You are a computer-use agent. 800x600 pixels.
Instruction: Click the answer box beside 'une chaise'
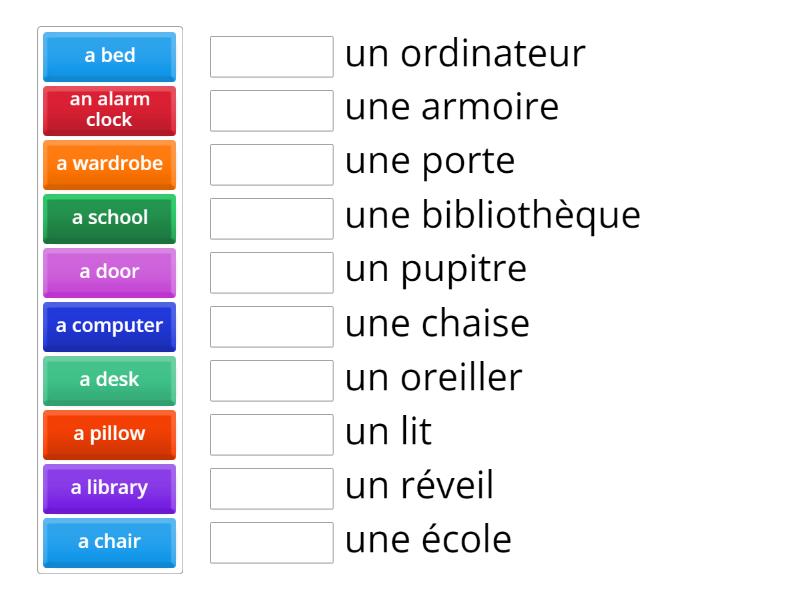pos(271,327)
